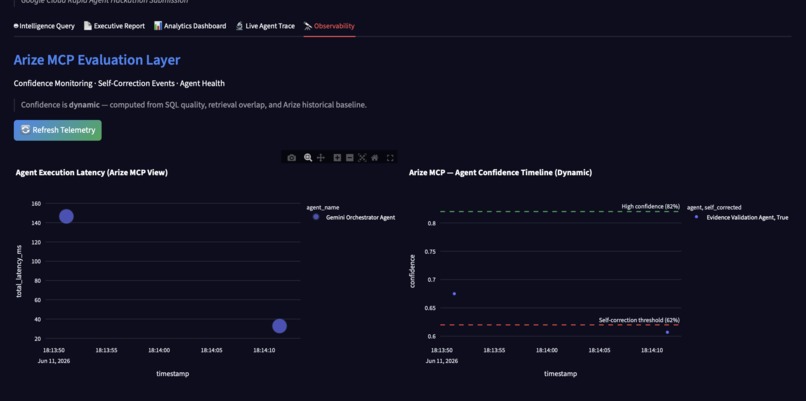The image size is (806, 401).
Task: Click the latency data point near 33 ms
Action: tap(279, 326)
